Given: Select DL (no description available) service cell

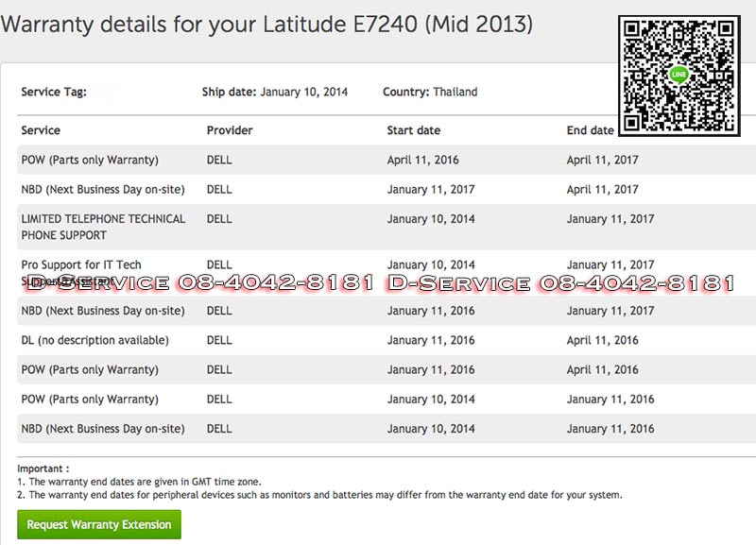Looking at the screenshot, I should (x=95, y=340).
